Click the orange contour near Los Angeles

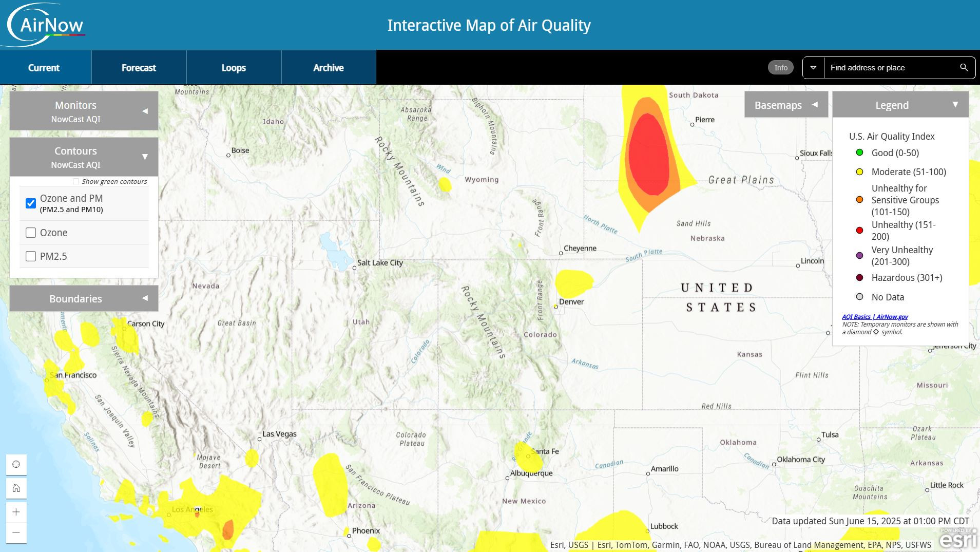pos(228,529)
